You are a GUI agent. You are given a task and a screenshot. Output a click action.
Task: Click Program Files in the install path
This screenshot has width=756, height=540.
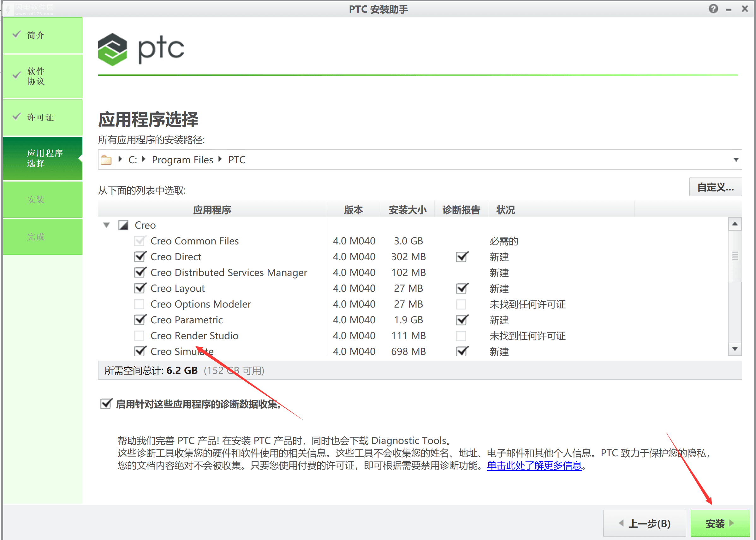[182, 160]
